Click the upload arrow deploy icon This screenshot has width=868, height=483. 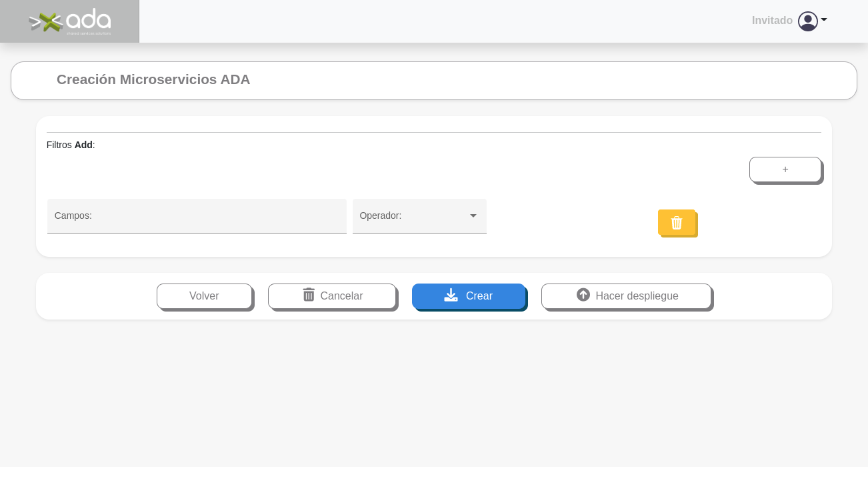point(583,295)
